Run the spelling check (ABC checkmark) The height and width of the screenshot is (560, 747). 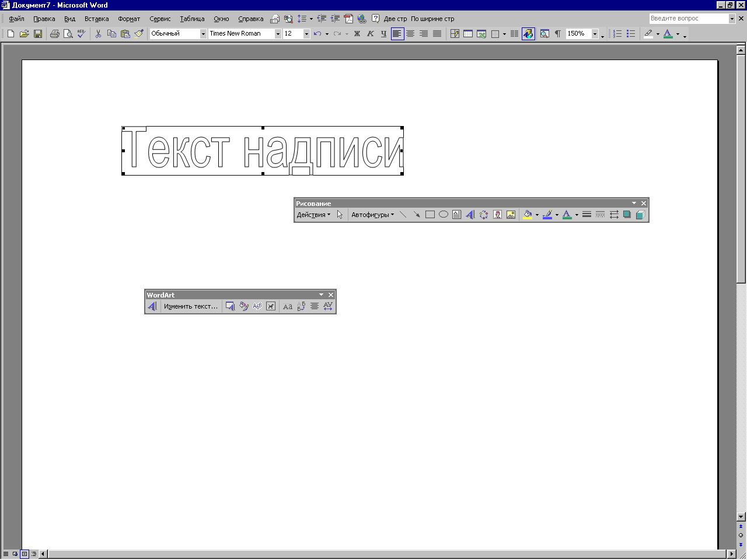tap(81, 34)
